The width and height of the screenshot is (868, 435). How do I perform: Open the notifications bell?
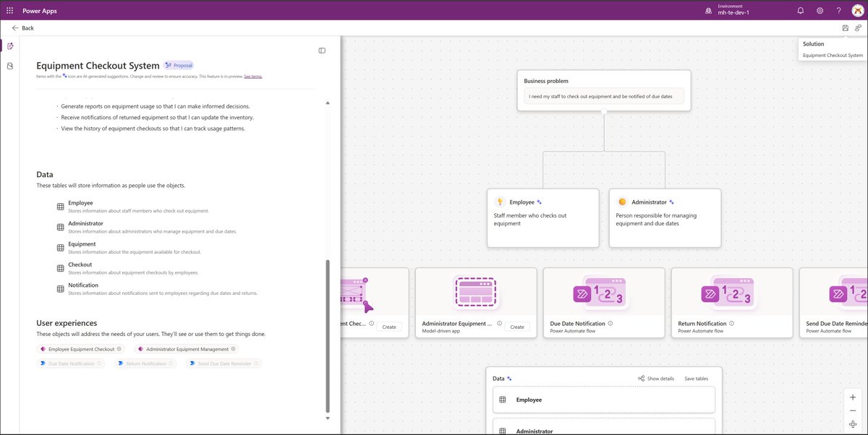pos(801,11)
